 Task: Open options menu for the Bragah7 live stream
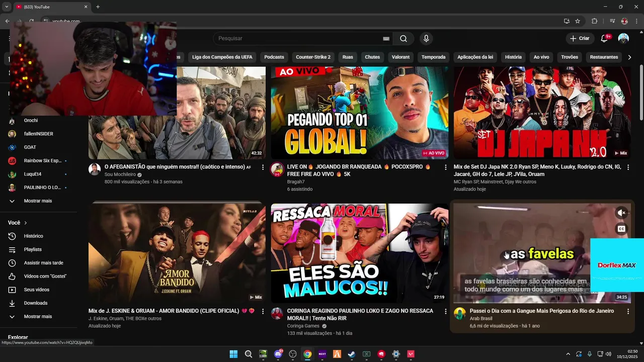(x=445, y=167)
